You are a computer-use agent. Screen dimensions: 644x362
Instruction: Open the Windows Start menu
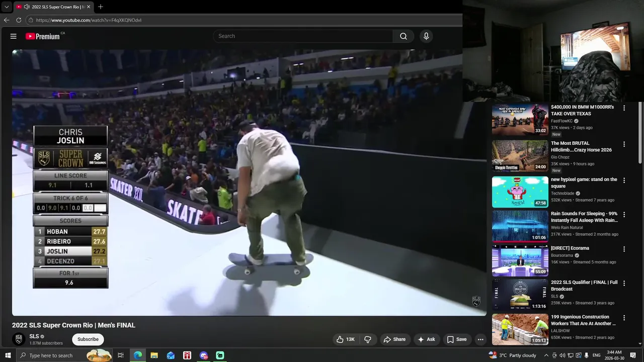[x=8, y=355]
